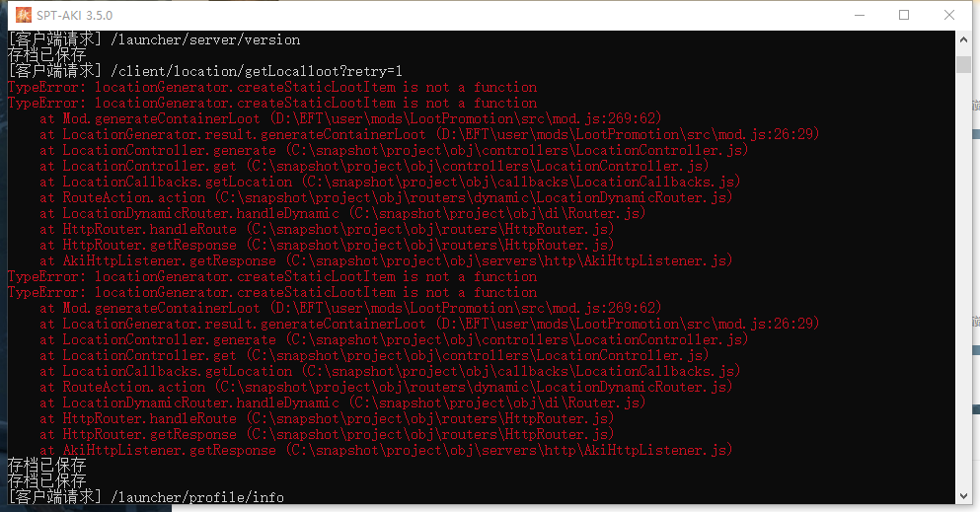980x512 pixels.
Task: Click the last AkiHttpListener.getResponse stack line
Action: [x=386, y=450]
